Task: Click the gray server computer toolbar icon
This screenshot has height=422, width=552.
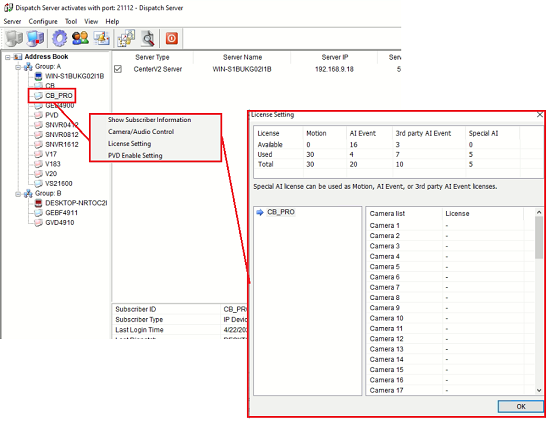Action: 14,38
